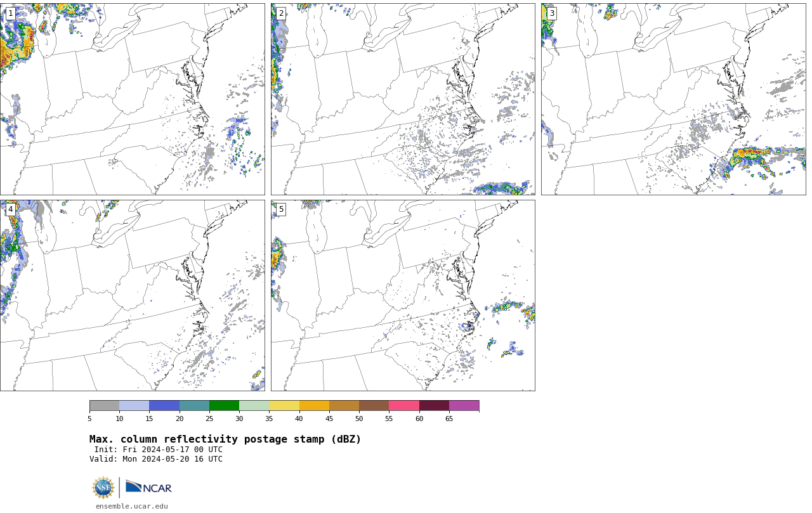Open ensemble member 2 reflectivity panel

[403, 99]
